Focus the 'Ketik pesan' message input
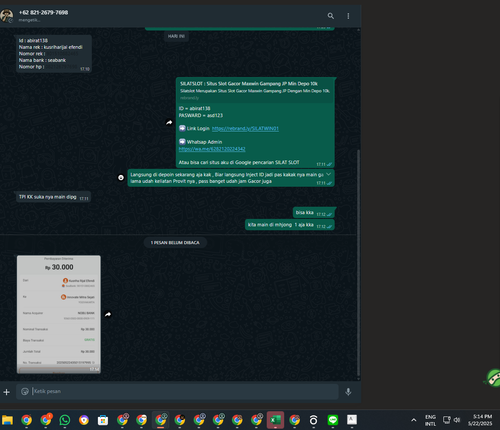This screenshot has width=500, height=430. tap(185, 391)
